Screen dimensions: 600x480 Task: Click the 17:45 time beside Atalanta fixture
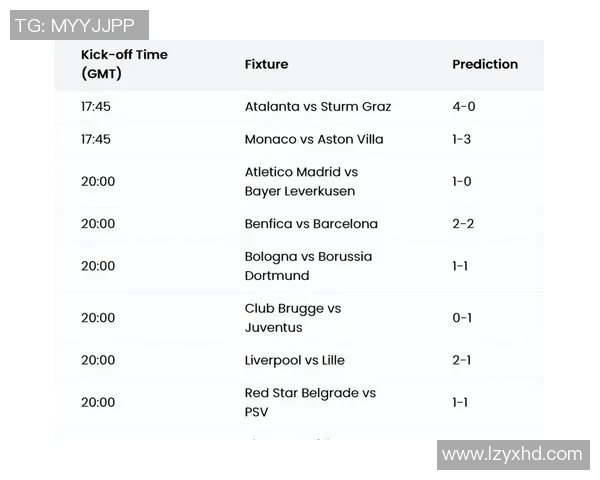[x=96, y=107]
